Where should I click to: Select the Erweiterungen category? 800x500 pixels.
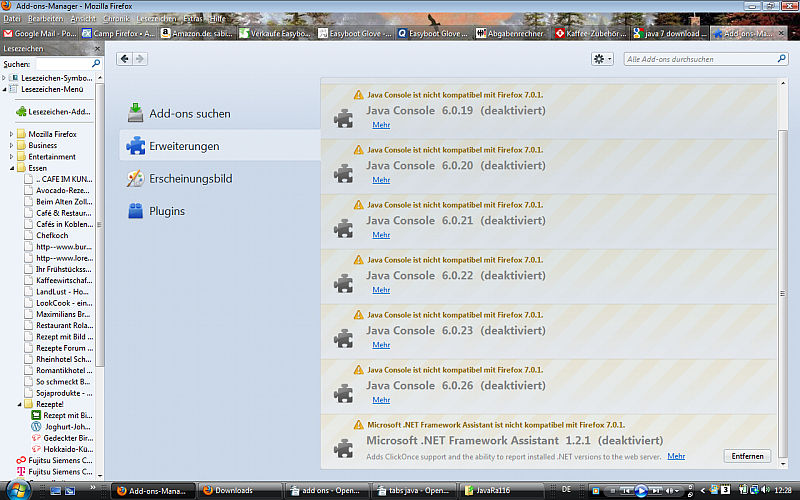(x=220, y=146)
